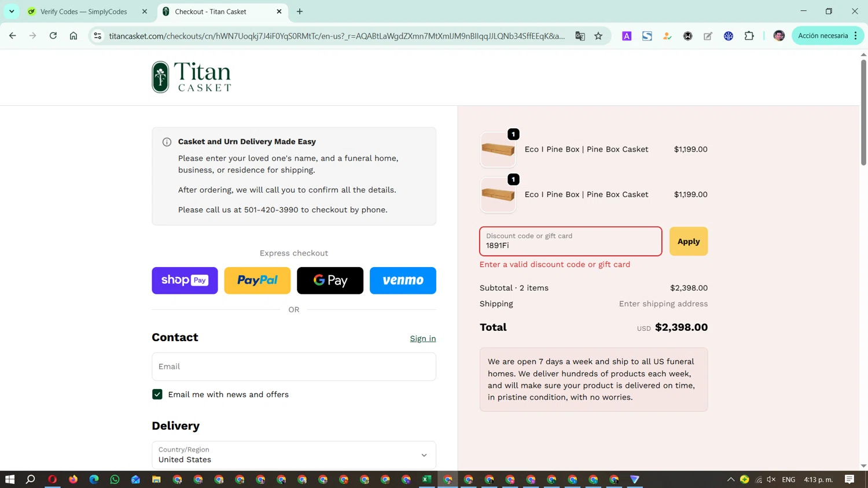Pay with PayPal
The image size is (868, 488).
click(258, 280)
